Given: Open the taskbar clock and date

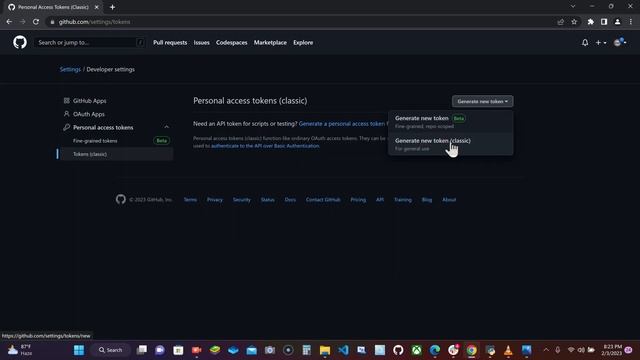Looking at the screenshot, I should point(611,350).
